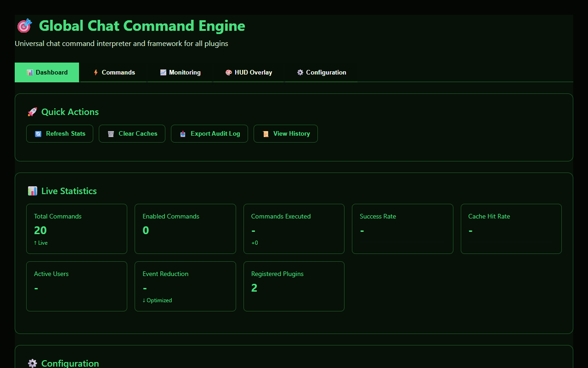Refresh the statistics with Refresh Stats

tap(60, 134)
